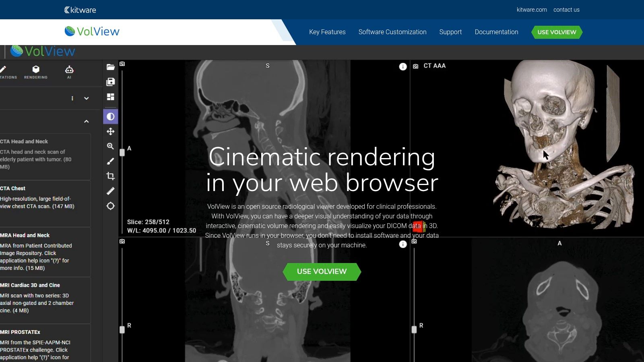Click the green USE VOLVIEW button
Viewport: 644px width, 362px height.
click(x=322, y=271)
